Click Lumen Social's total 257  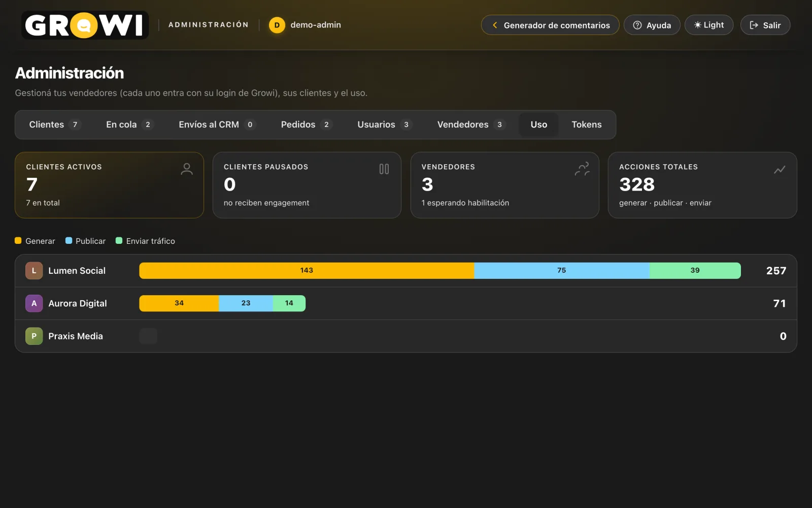tap(776, 271)
